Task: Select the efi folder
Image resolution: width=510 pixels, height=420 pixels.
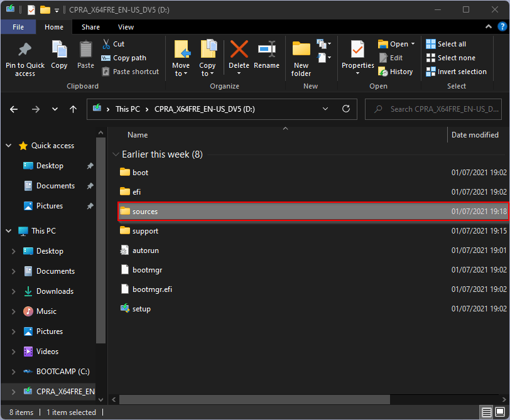Action: (313, 192)
